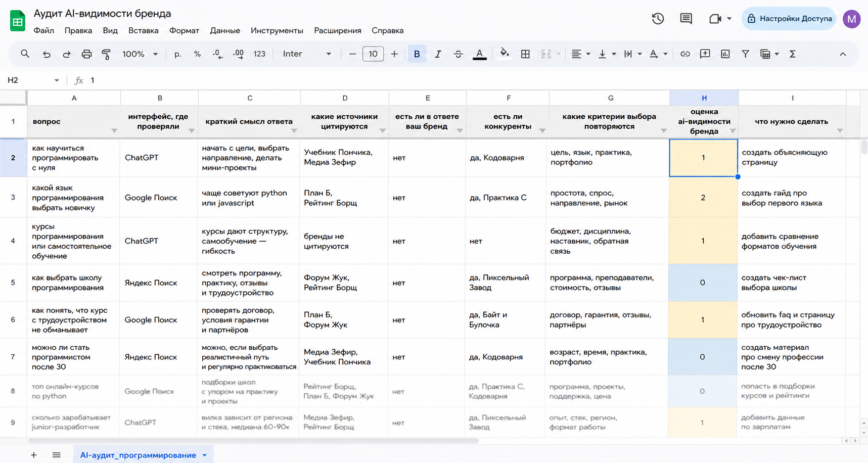Insert a comment
Image resolution: width=868 pixels, height=463 pixels.
[705, 54]
